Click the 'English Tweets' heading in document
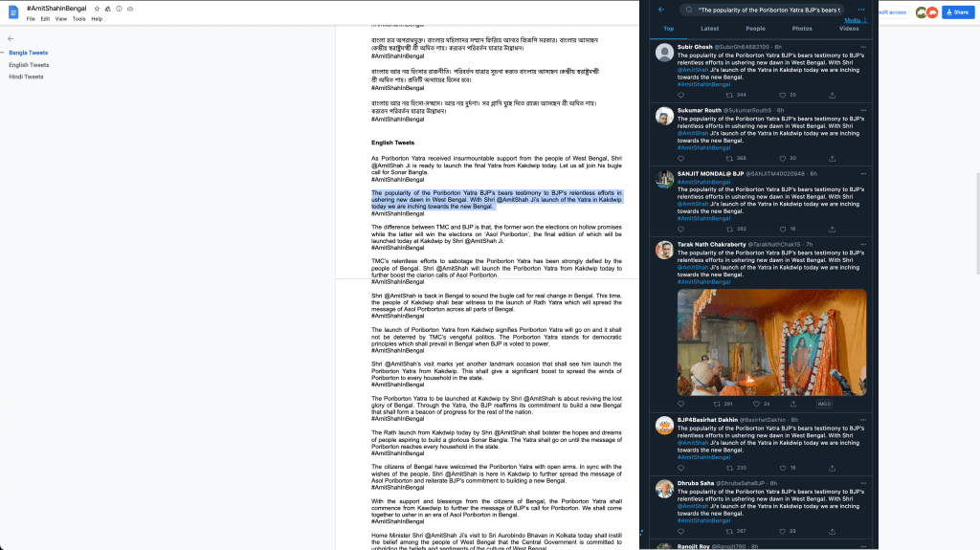980x550 pixels. [392, 143]
